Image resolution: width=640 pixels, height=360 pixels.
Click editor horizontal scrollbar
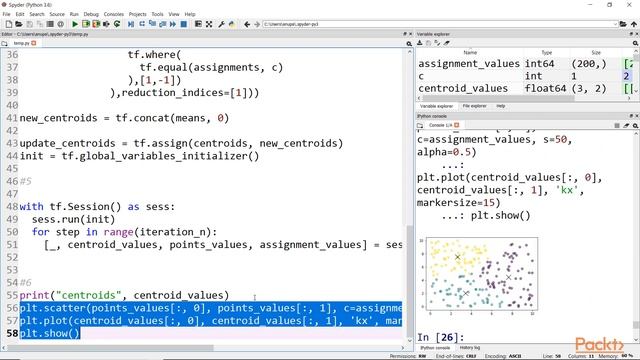click(x=110, y=348)
